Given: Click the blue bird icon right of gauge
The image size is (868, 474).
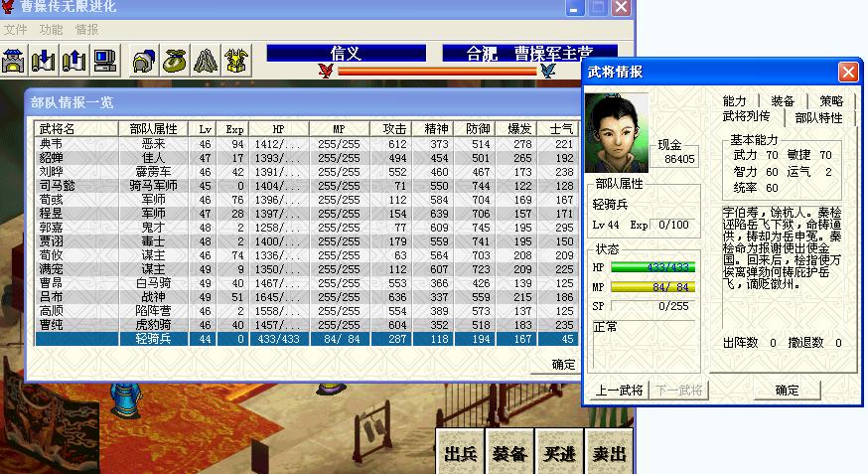Looking at the screenshot, I should [547, 71].
